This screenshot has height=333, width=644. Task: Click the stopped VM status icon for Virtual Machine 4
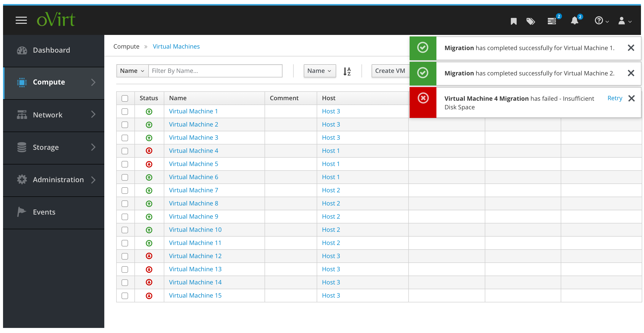click(149, 151)
